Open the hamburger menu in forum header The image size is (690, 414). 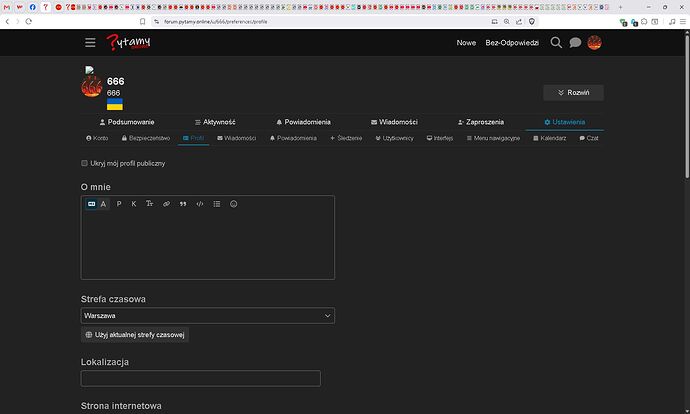[90, 43]
